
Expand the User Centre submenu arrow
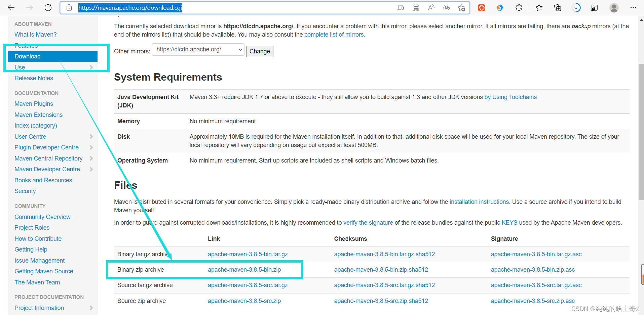click(x=91, y=137)
